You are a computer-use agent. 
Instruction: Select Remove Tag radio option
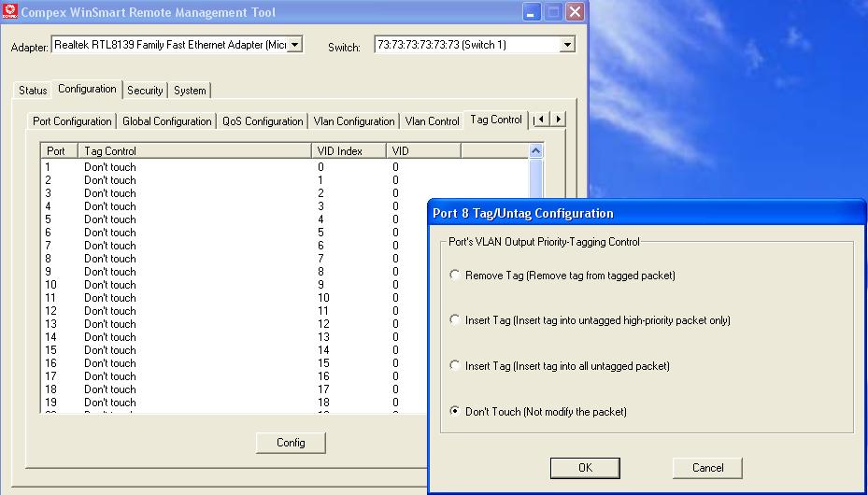tap(455, 276)
